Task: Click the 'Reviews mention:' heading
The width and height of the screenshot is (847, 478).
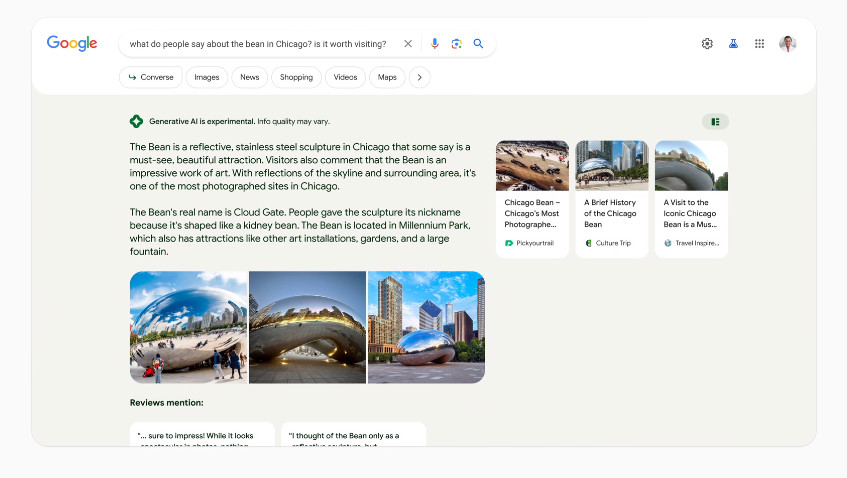Action: 166,402
